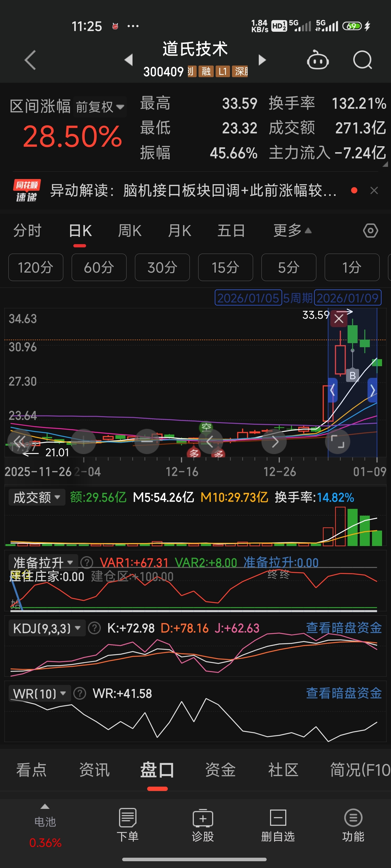This screenshot has width=391, height=868.
Task: Open 资讯 bottom tab
Action: pyautogui.click(x=94, y=770)
